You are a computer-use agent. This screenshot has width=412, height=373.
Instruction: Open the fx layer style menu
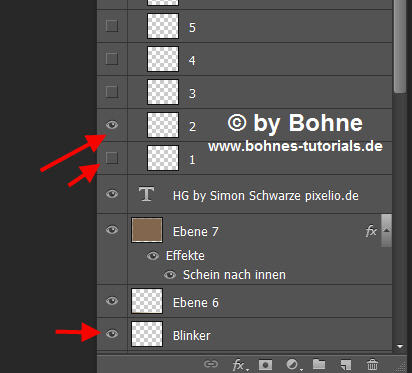[239, 365]
